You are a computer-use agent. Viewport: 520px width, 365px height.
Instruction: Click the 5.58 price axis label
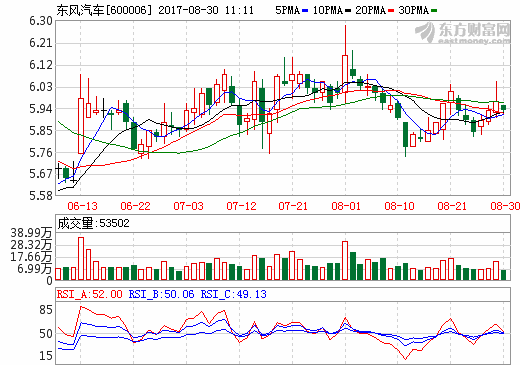(x=41, y=196)
